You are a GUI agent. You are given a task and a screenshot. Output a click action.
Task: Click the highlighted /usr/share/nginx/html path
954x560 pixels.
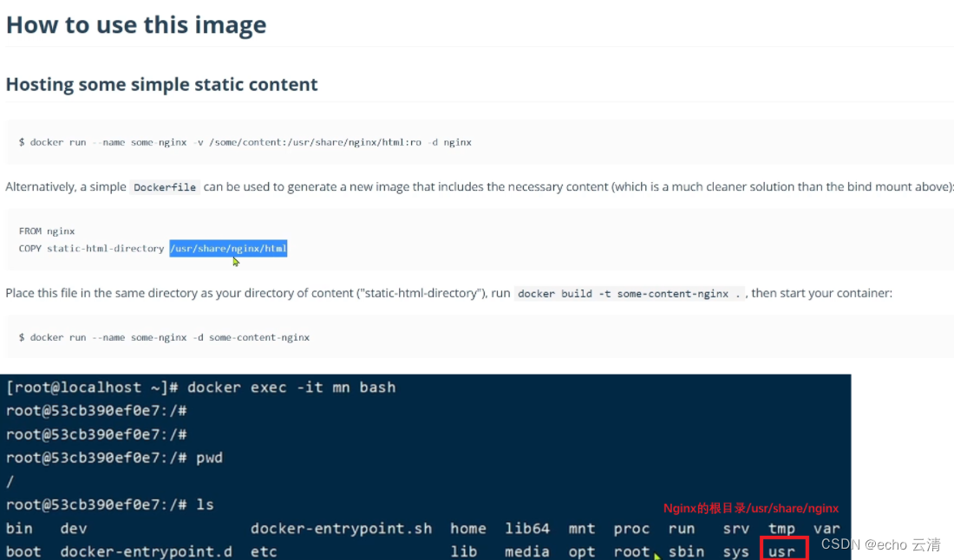click(x=228, y=248)
